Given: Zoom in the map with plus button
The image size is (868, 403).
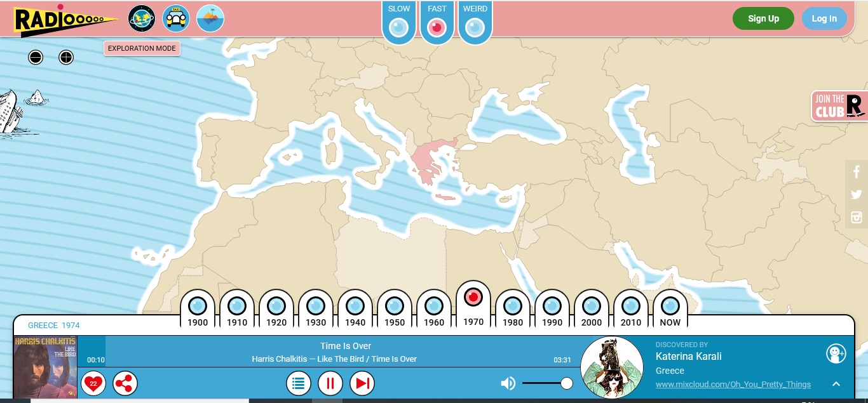Looking at the screenshot, I should (x=66, y=58).
